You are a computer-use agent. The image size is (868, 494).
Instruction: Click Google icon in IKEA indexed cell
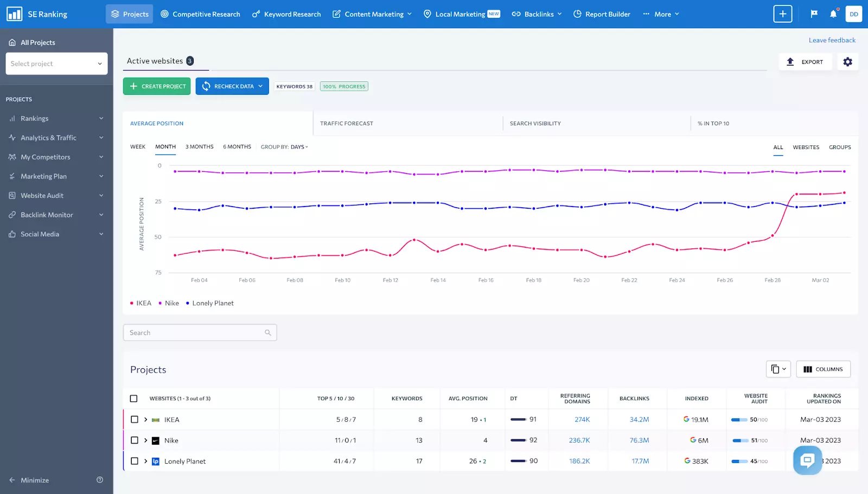tap(686, 419)
